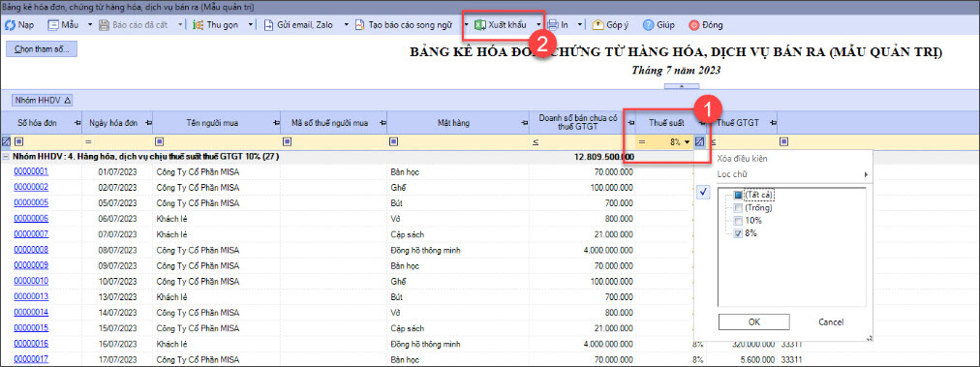Click filter operator icon under Mặt hàng
The height and width of the screenshot is (367, 980).
point(394,141)
